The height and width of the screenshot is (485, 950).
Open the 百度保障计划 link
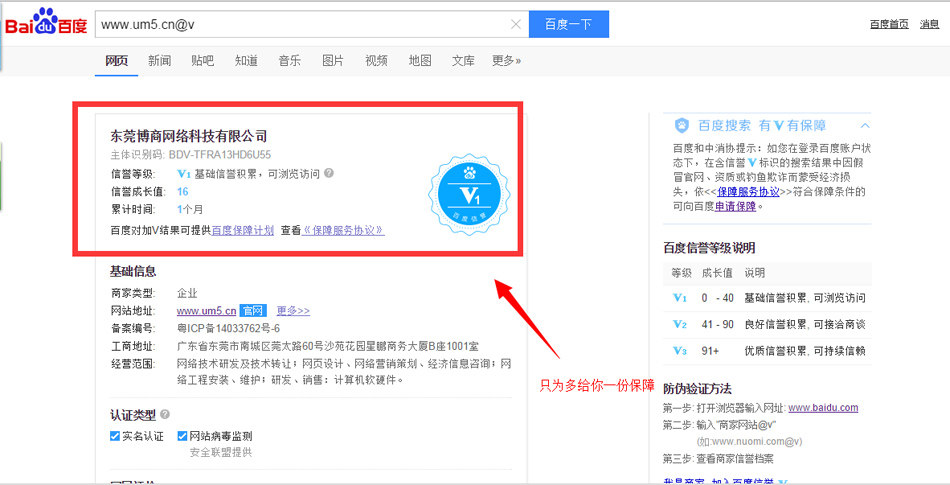tap(242, 230)
